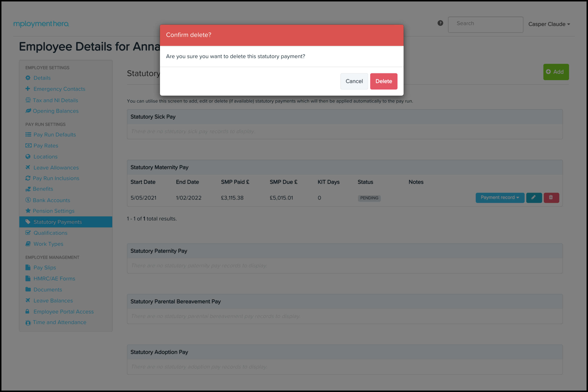The width and height of the screenshot is (588, 392).
Task: Select Statutory Payments sidebar item
Action: [57, 222]
